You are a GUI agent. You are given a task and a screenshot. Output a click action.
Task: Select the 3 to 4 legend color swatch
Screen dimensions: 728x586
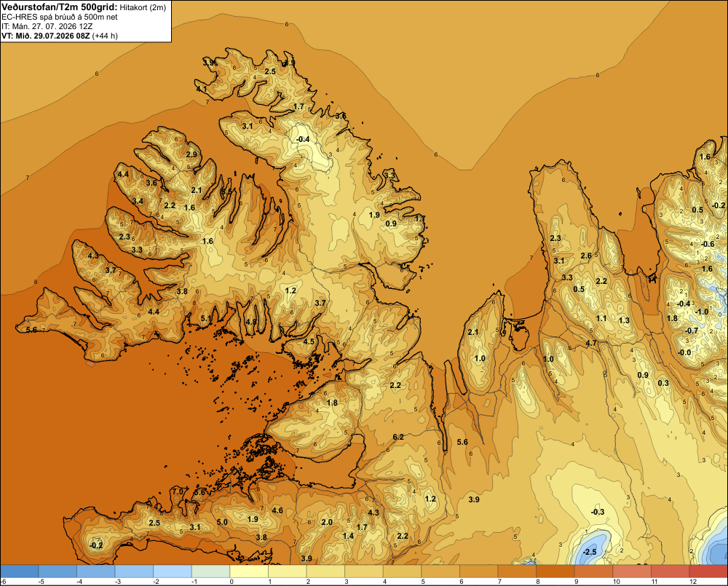point(364,571)
